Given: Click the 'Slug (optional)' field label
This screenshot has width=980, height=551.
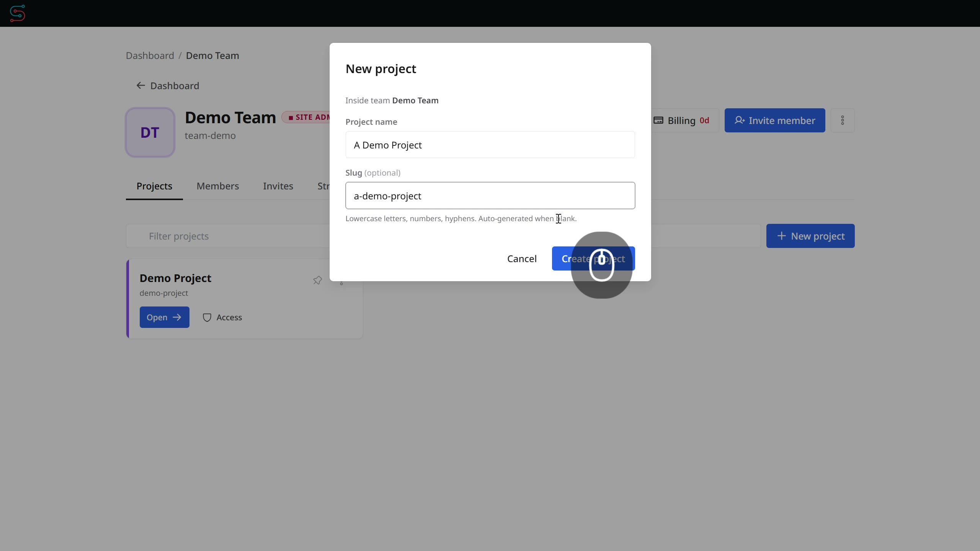Looking at the screenshot, I should click(x=373, y=173).
